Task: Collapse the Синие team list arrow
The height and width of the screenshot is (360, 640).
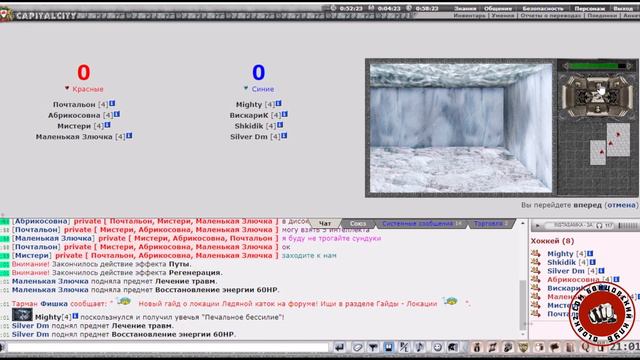Action: [x=246, y=88]
